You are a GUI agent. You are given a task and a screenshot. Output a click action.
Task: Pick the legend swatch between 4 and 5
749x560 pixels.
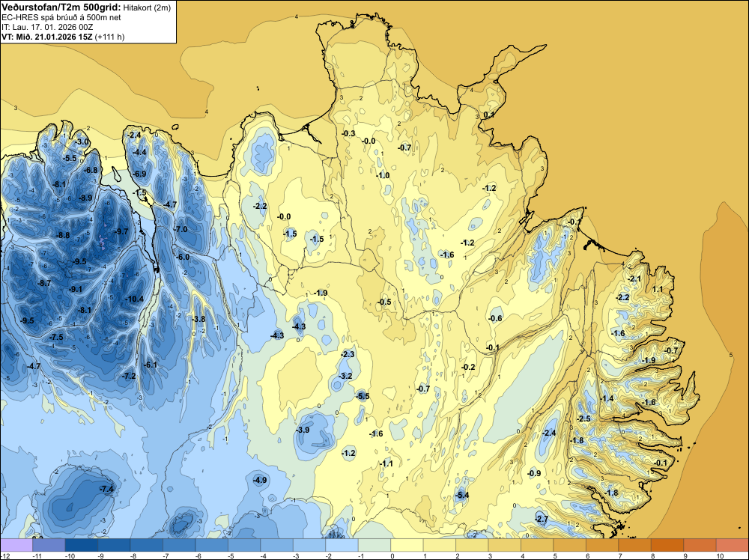[x=537, y=545]
